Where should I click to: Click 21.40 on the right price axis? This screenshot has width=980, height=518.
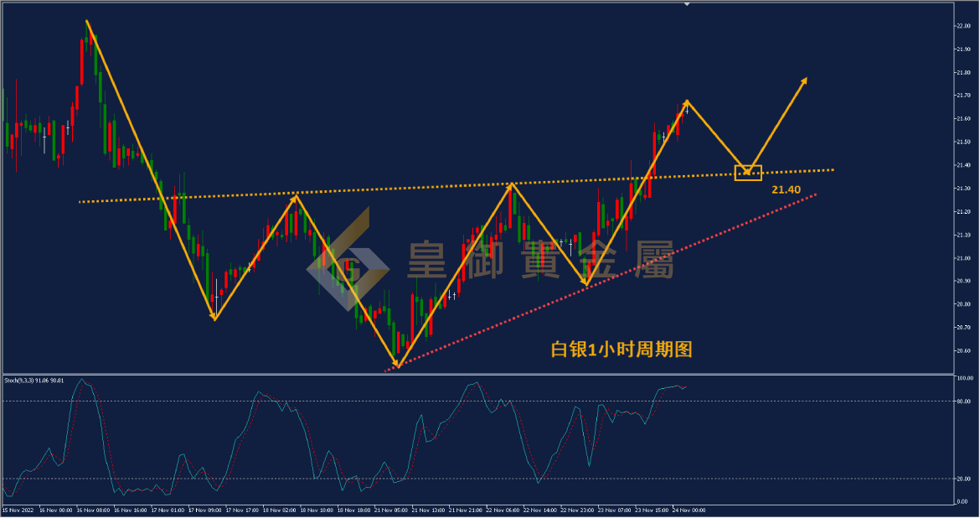963,165
